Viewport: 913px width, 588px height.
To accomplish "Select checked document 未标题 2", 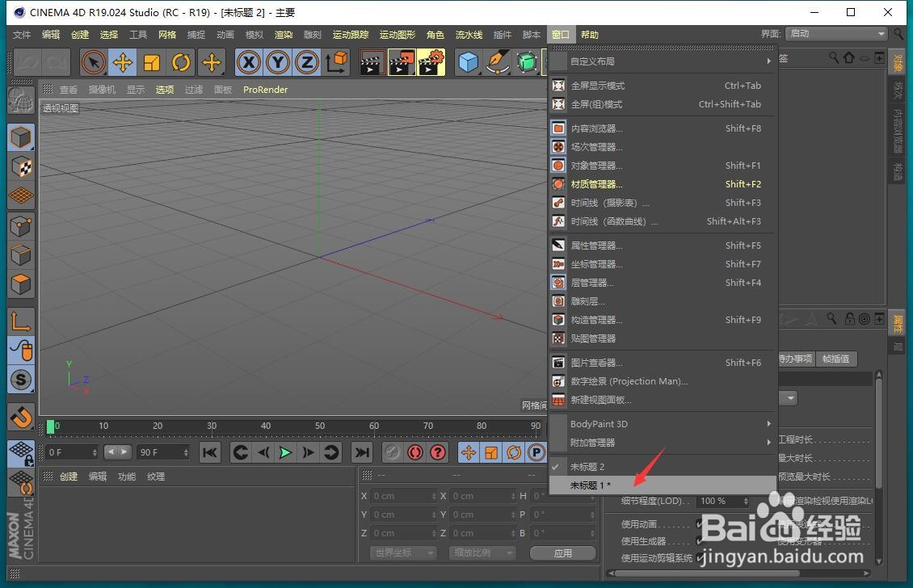I will point(663,467).
